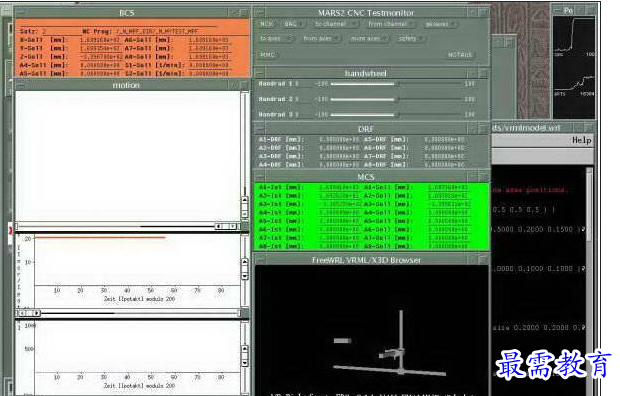Open the DRF panel window menu icon
620x396 pixels.
coord(259,129)
